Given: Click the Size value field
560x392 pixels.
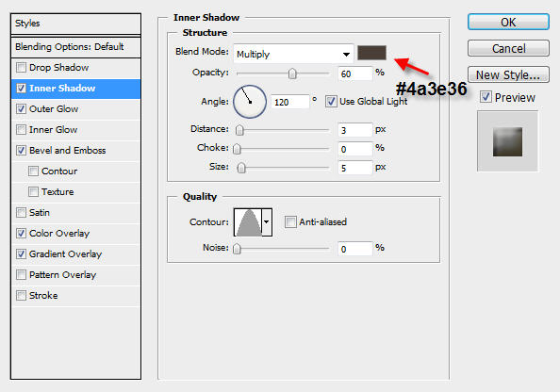Looking at the screenshot, I should pos(355,168).
